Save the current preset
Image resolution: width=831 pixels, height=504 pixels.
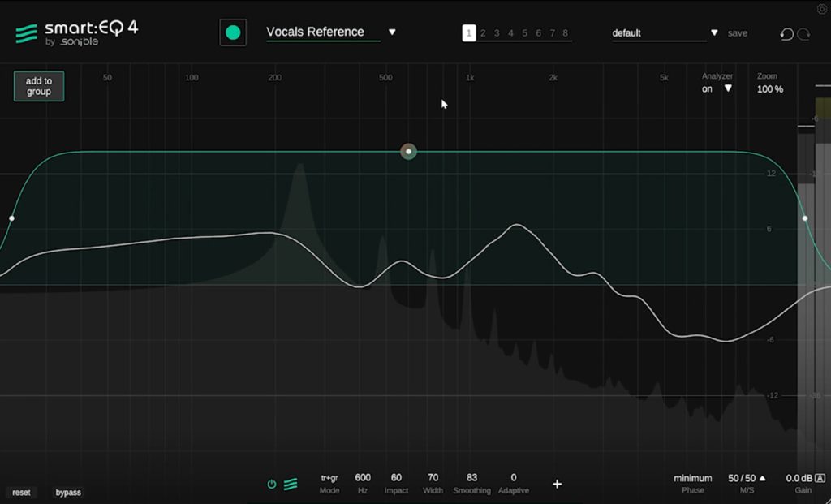click(x=737, y=33)
